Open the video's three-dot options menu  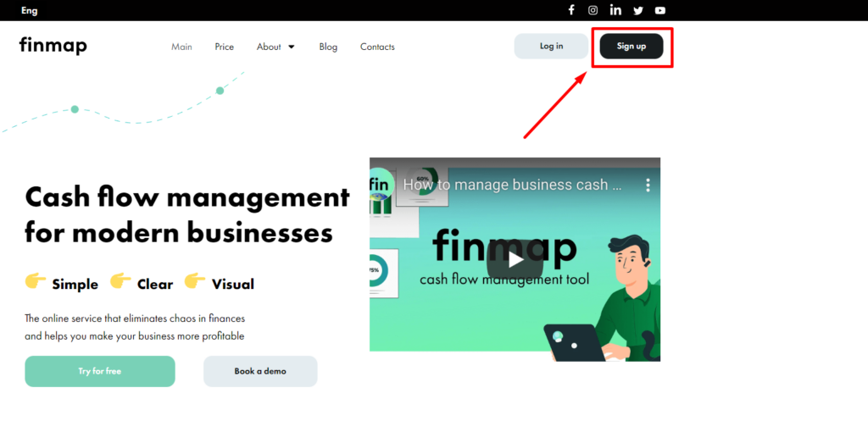click(648, 185)
